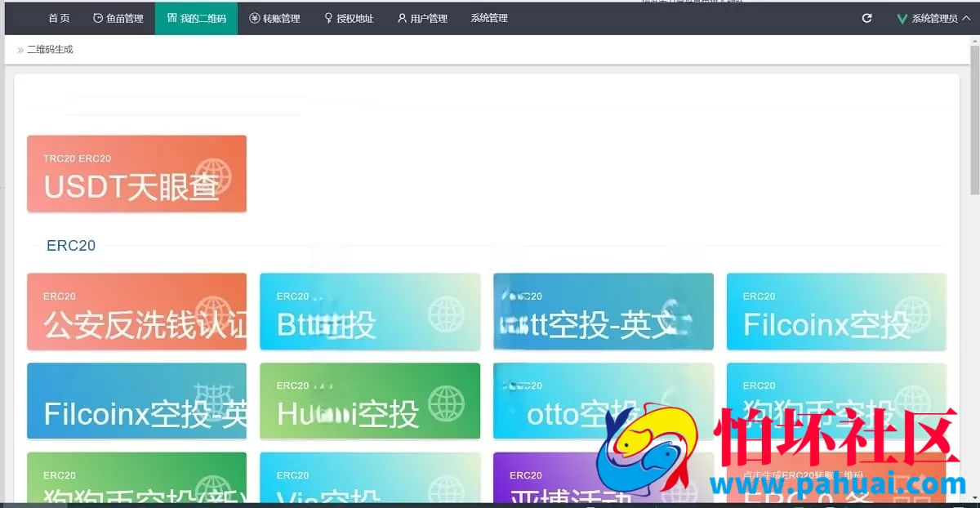Screen dimensions: 980x508
Task: Click the ERC20 section heading
Action: tap(71, 245)
